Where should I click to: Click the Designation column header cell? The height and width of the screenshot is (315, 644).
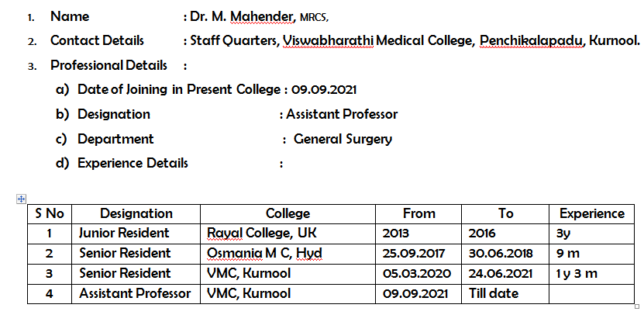tap(136, 214)
